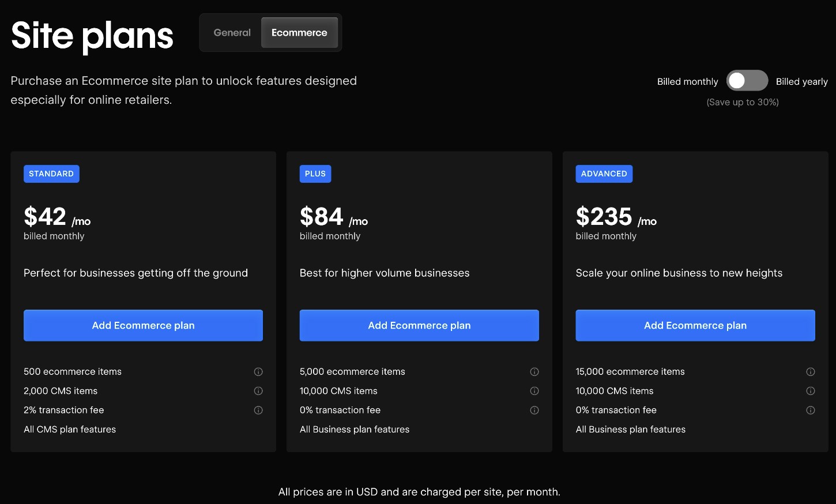Click the STANDARD plan badge
This screenshot has width=836, height=504.
[51, 174]
